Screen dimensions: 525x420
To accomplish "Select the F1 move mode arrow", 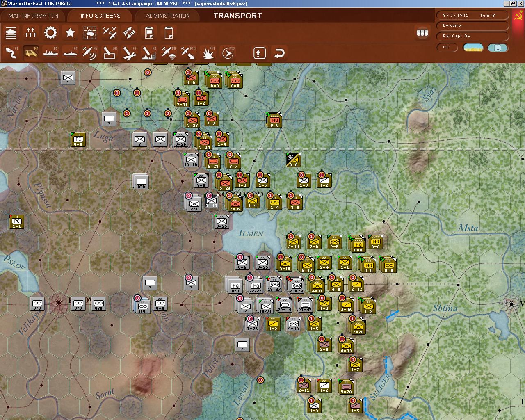I will pyautogui.click(x=11, y=53).
